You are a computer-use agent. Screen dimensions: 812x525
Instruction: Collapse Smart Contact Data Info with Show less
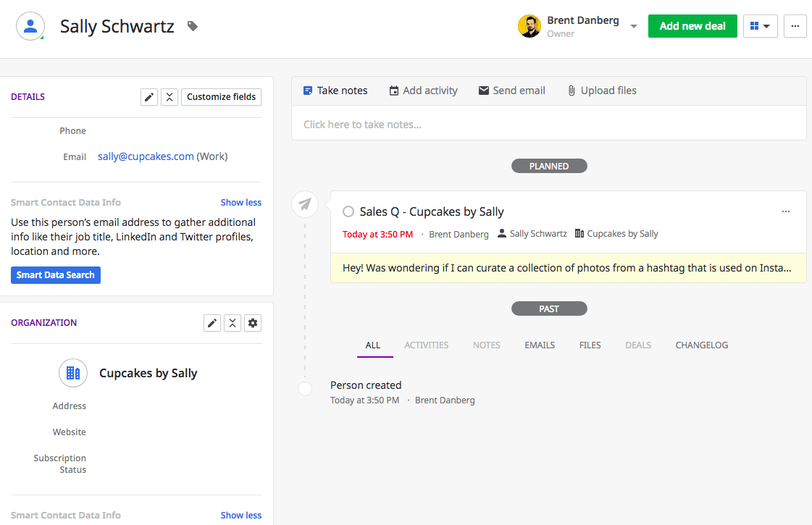coord(240,203)
